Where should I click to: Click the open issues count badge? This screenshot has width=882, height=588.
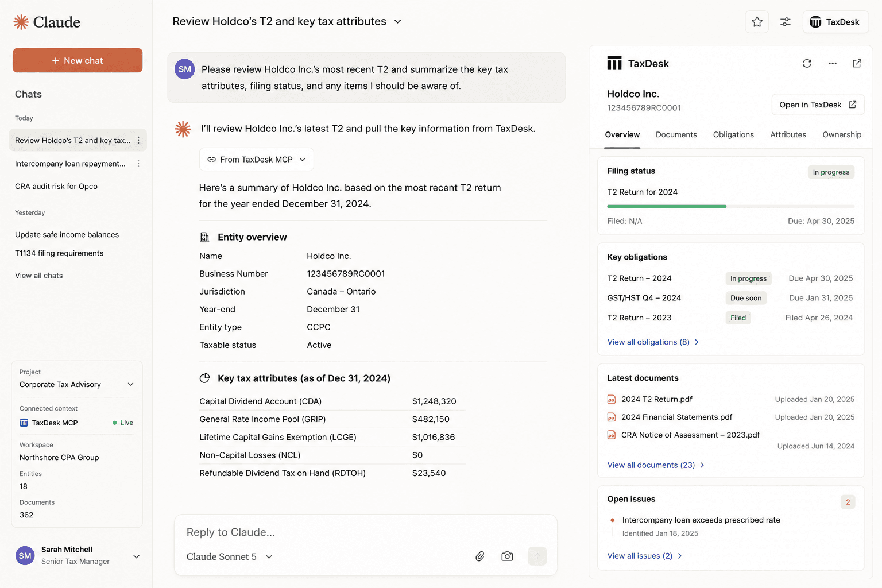[848, 502]
